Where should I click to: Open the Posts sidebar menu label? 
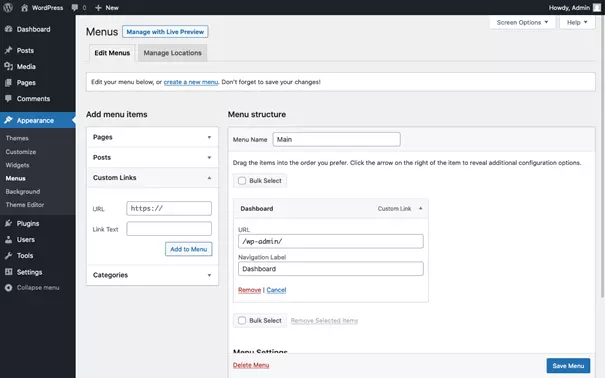click(x=25, y=50)
